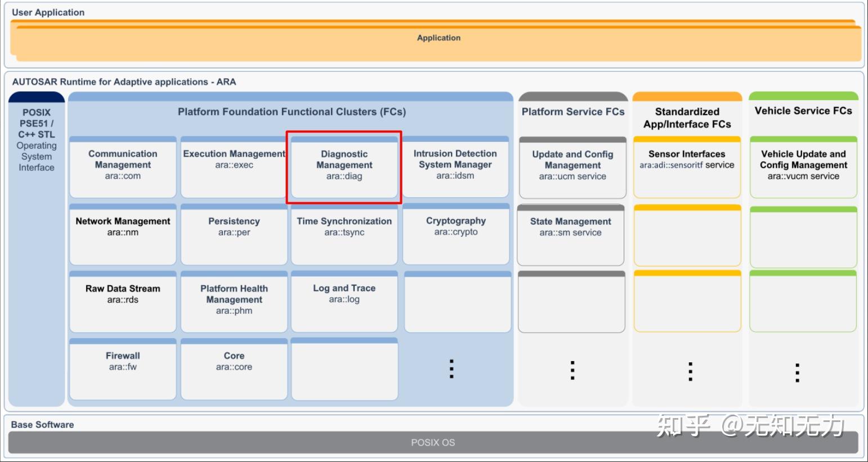This screenshot has height=462, width=868.
Task: Select Vehicle Update and Config Management block
Action: click(803, 167)
